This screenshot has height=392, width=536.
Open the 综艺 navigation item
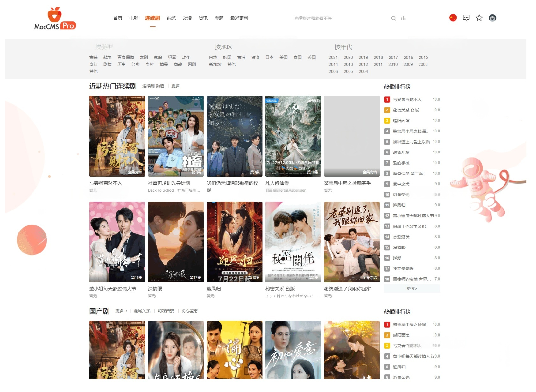click(172, 18)
